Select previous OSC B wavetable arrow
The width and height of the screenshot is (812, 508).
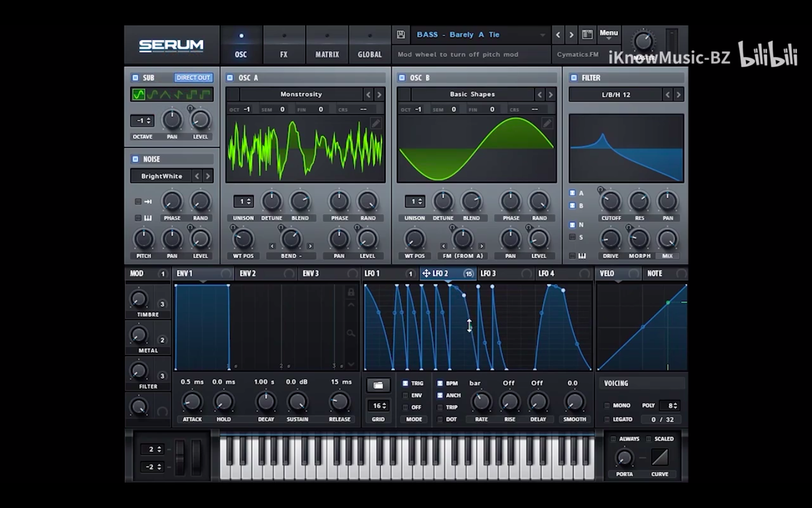point(540,94)
